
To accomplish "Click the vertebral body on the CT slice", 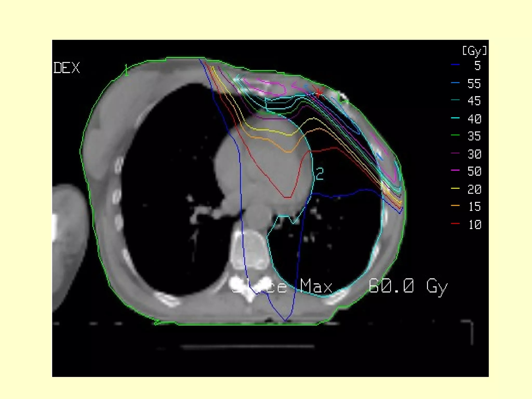I will [250, 250].
